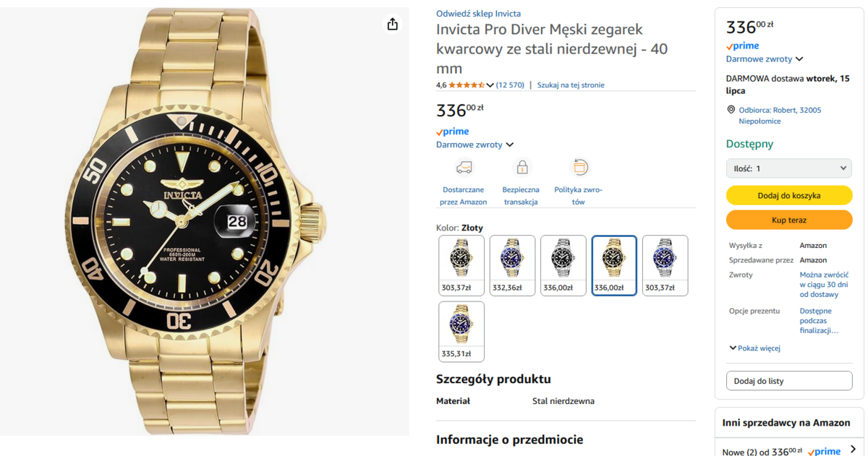Expand the Pokaż więcej section
Image resolution: width=868 pixels, height=456 pixels.
click(x=755, y=348)
